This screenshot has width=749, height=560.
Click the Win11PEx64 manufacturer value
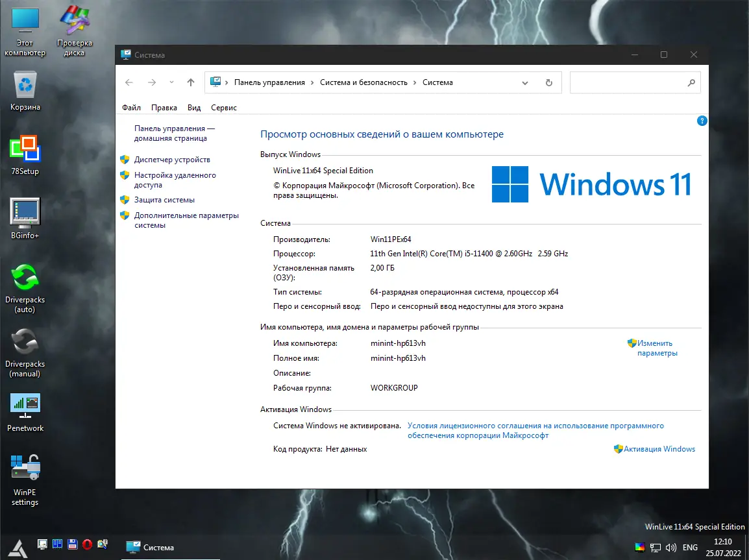click(x=391, y=239)
